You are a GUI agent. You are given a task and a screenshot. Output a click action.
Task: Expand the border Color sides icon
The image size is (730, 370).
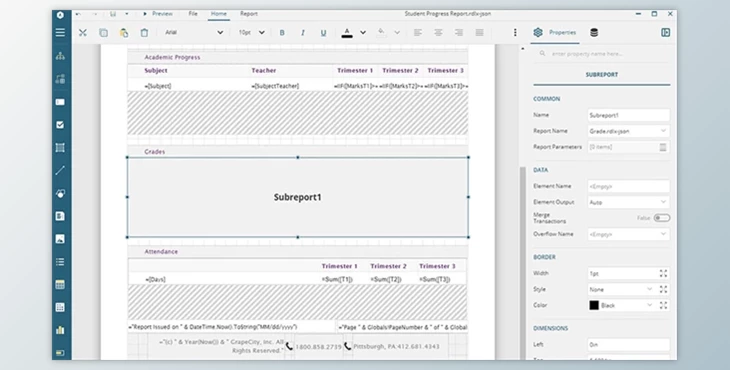[663, 305]
